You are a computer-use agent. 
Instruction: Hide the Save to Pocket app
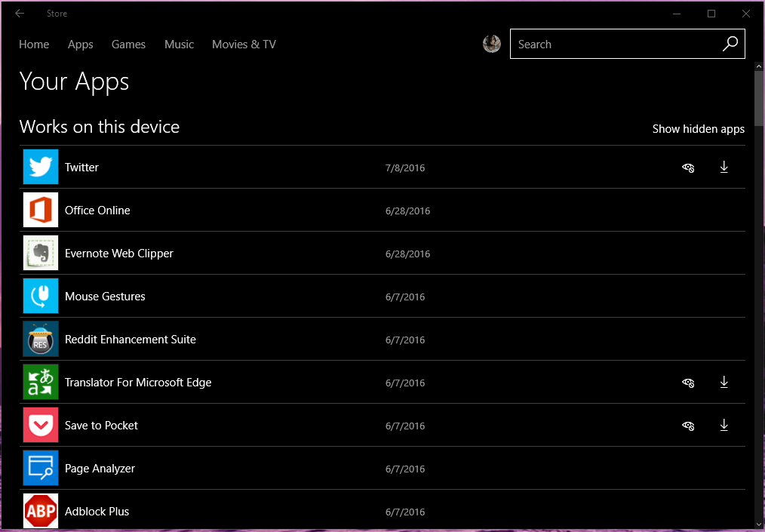[688, 426]
